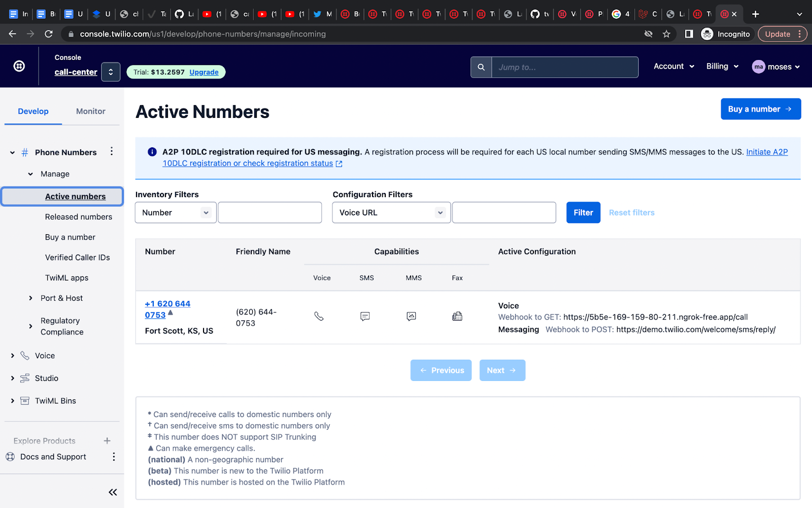Reload the page with refresh icon

point(49,34)
